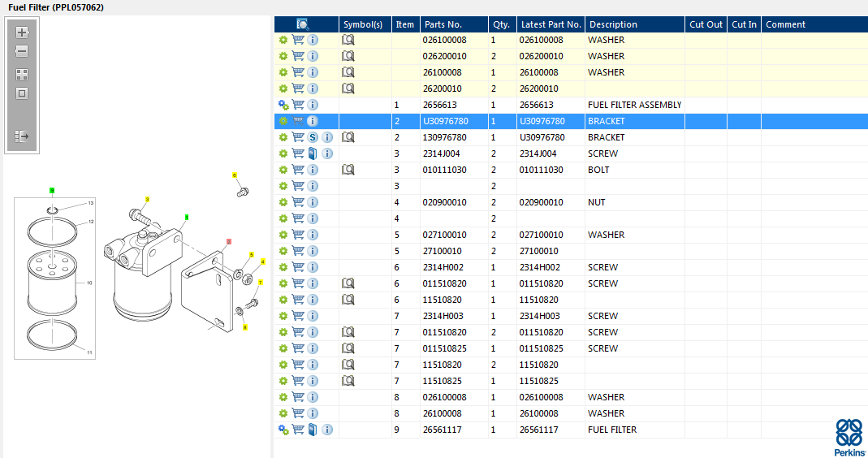868x458 pixels.
Task: Zoom out of the parts diagram
Action: 22,51
